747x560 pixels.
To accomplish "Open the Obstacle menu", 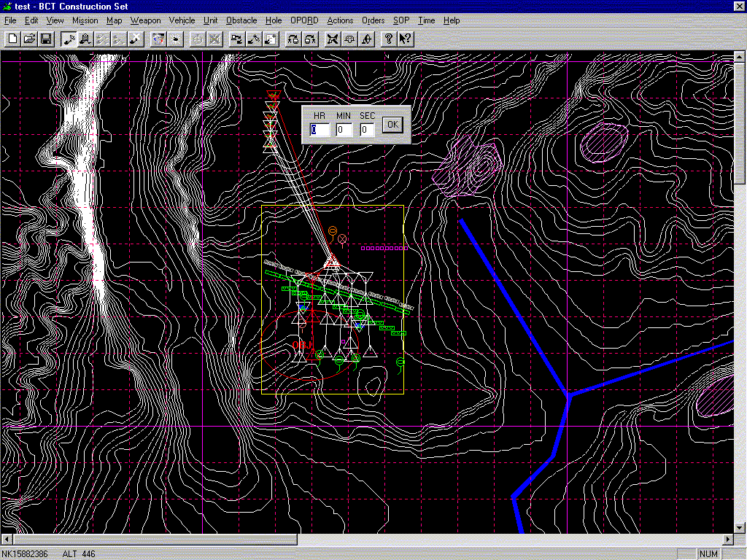I will tap(241, 20).
